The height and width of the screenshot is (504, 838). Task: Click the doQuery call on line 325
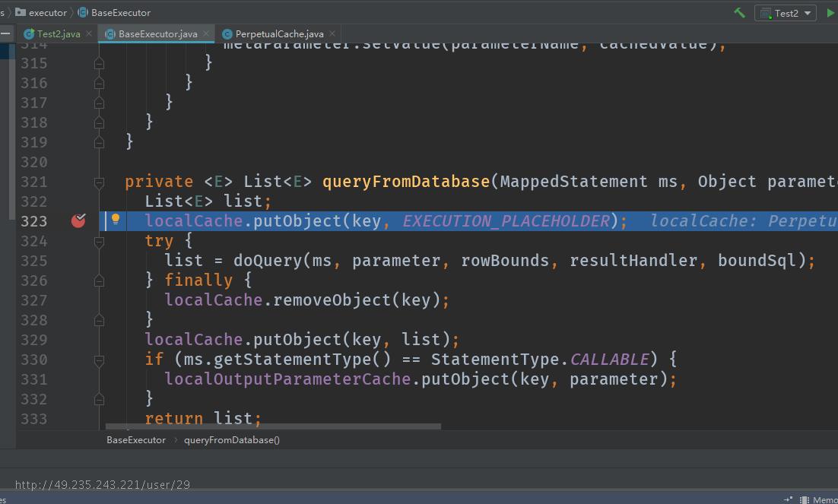268,260
